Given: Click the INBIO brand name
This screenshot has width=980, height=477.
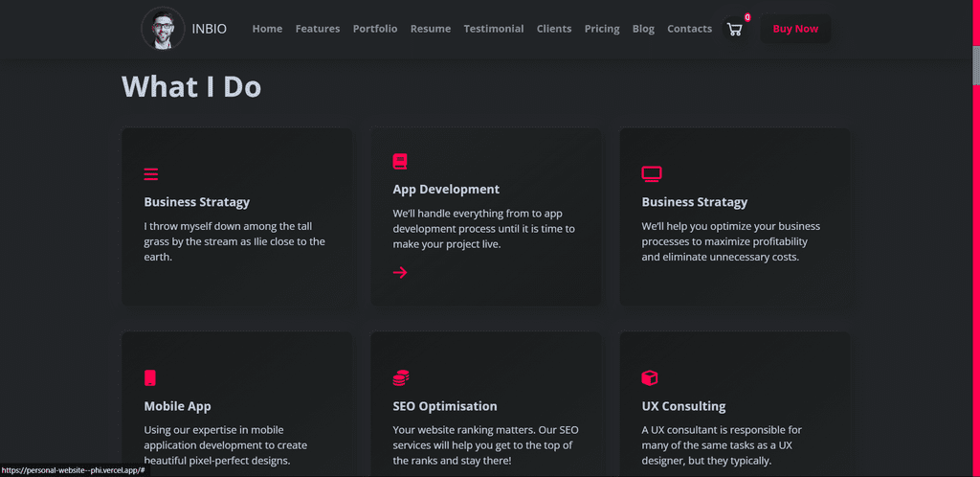Looking at the screenshot, I should click(210, 29).
